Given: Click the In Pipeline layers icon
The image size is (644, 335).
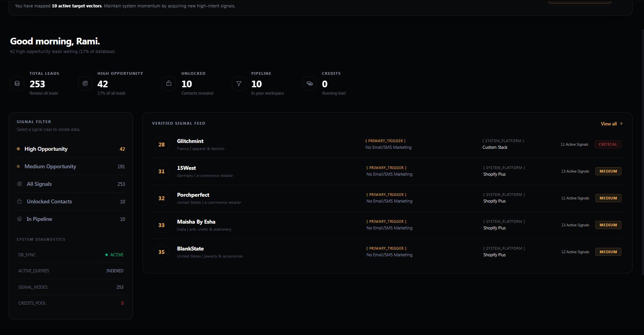Looking at the screenshot, I should [19, 219].
